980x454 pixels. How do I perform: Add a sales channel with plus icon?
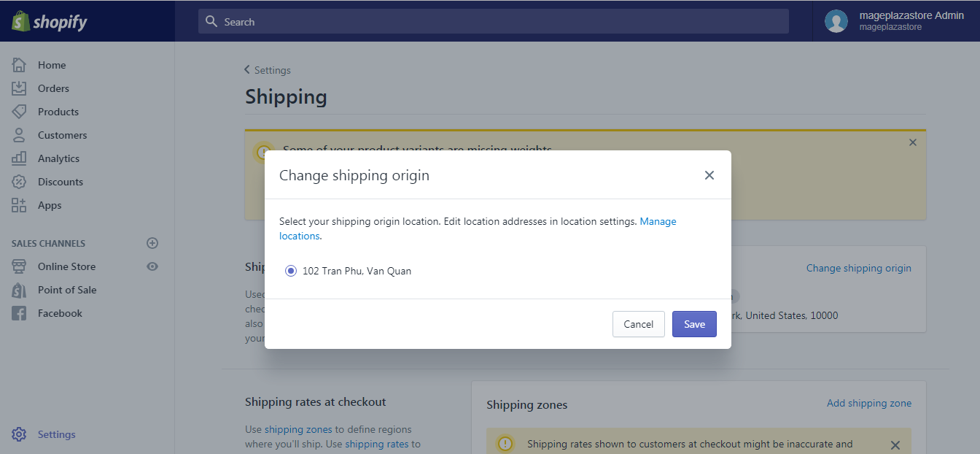click(152, 243)
